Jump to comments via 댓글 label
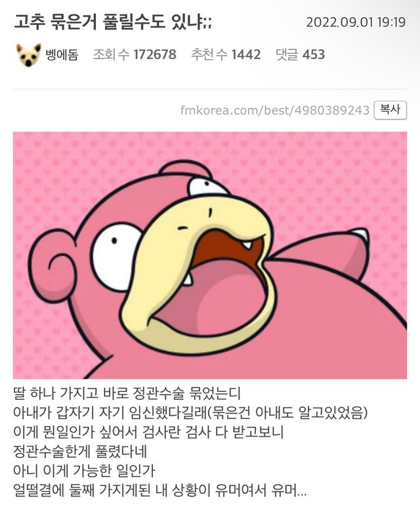Image resolution: width=420 pixels, height=509 pixels. [287, 55]
